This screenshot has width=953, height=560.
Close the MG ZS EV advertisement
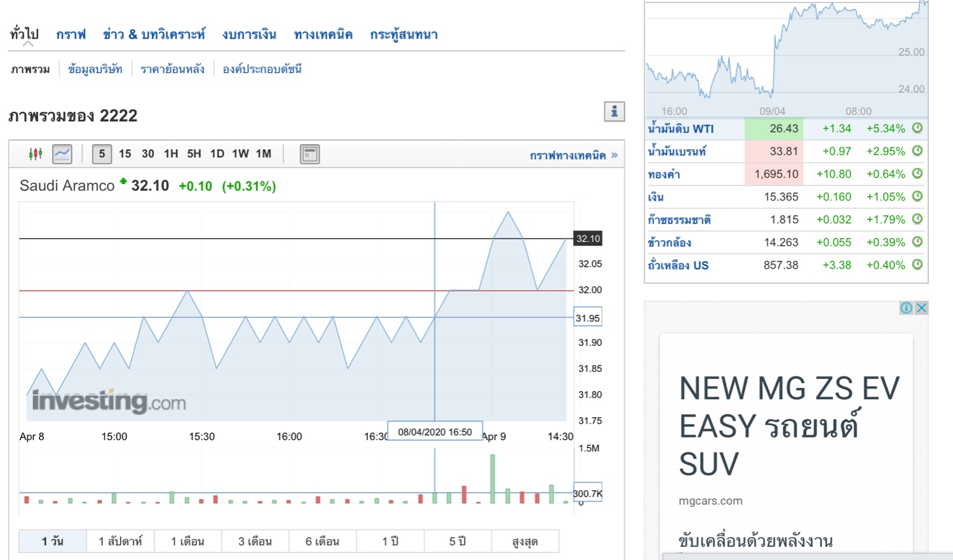(921, 308)
